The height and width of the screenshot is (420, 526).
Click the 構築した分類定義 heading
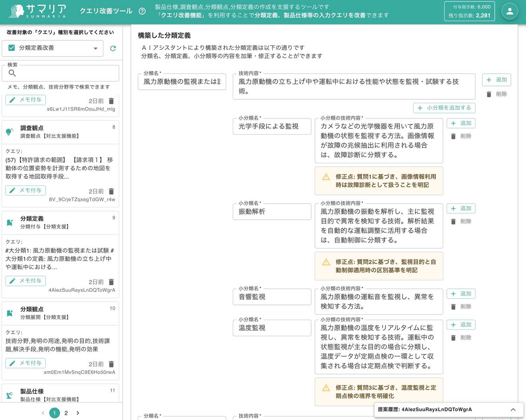tap(164, 35)
